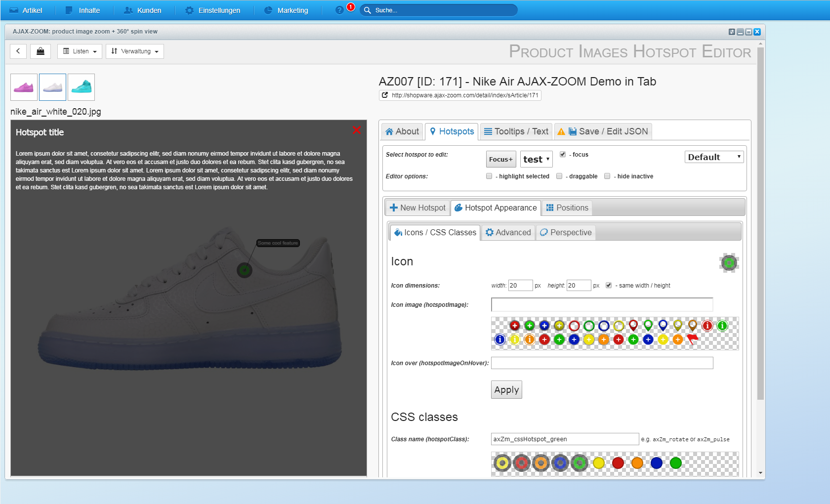Enable the highlight selected checkbox
830x504 pixels.
489,176
